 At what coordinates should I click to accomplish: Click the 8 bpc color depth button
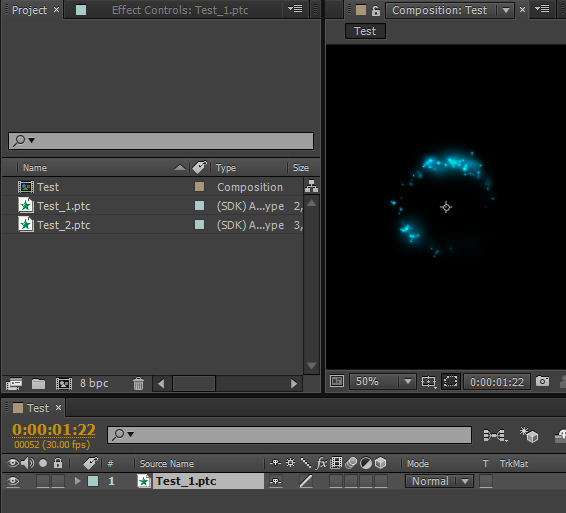[94, 383]
